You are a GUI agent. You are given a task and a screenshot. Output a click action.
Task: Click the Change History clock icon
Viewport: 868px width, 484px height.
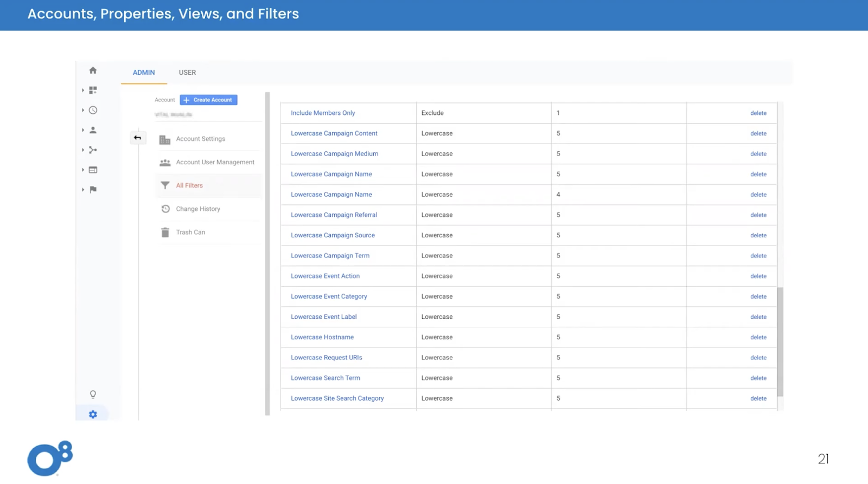tap(165, 209)
